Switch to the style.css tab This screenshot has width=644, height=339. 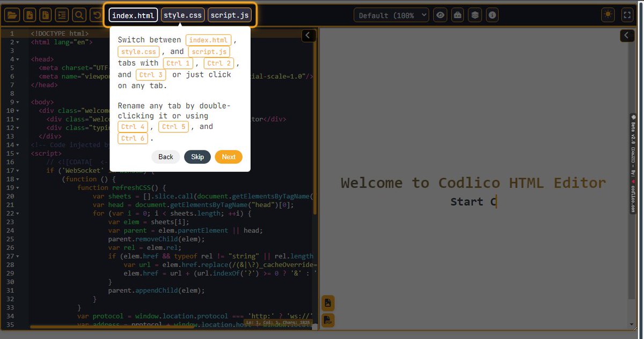point(182,15)
